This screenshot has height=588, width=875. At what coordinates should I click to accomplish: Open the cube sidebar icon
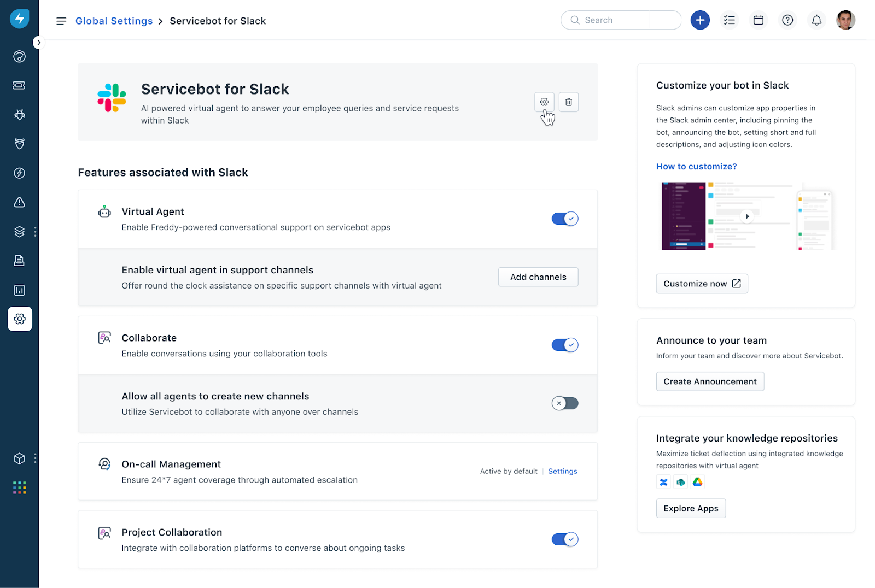(19, 458)
